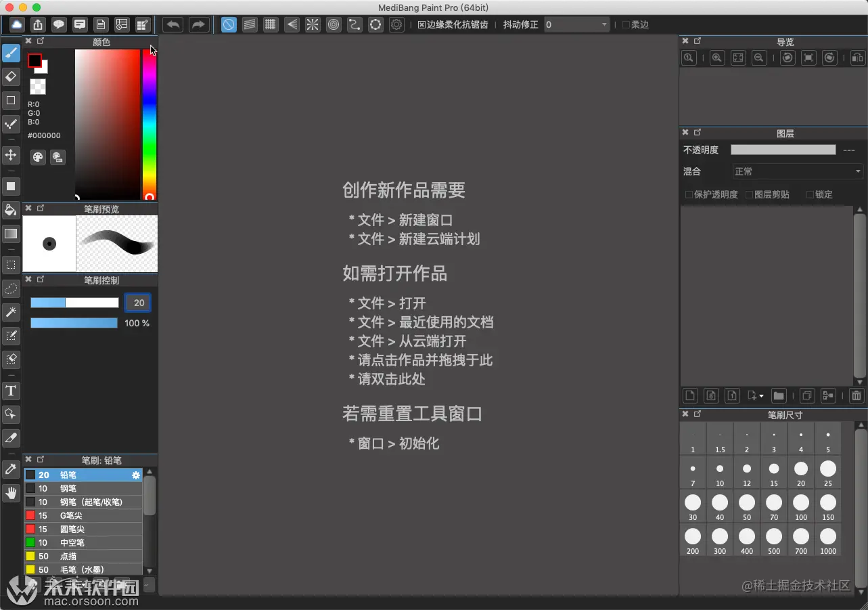Turn off snap with the circle-slash icon
This screenshot has height=610, width=868.
tap(229, 24)
